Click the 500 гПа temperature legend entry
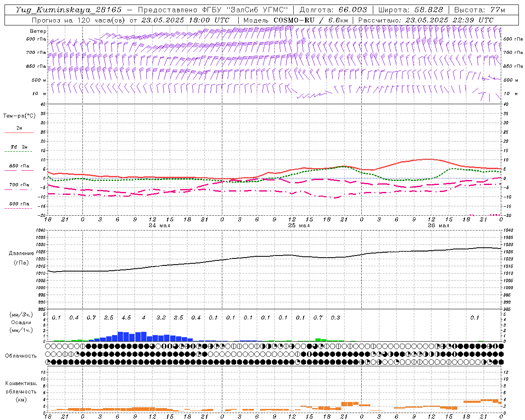525x420 pixels. tap(19, 204)
